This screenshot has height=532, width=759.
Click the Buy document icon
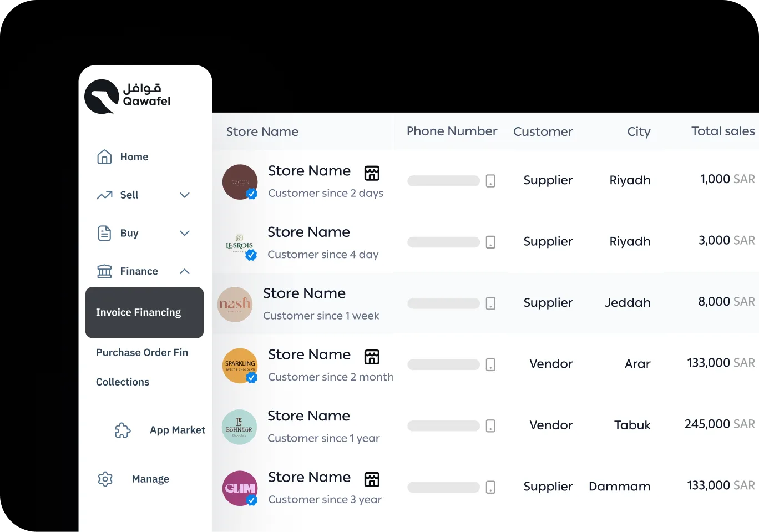tap(104, 233)
